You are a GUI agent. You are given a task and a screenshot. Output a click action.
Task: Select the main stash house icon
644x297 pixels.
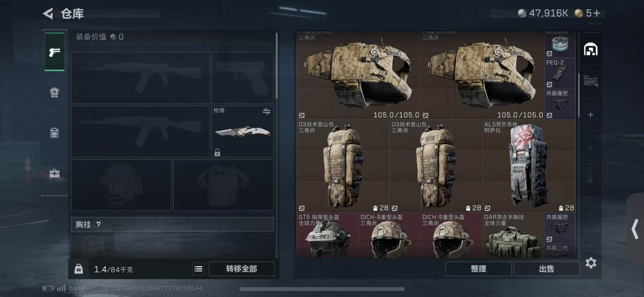(x=591, y=50)
